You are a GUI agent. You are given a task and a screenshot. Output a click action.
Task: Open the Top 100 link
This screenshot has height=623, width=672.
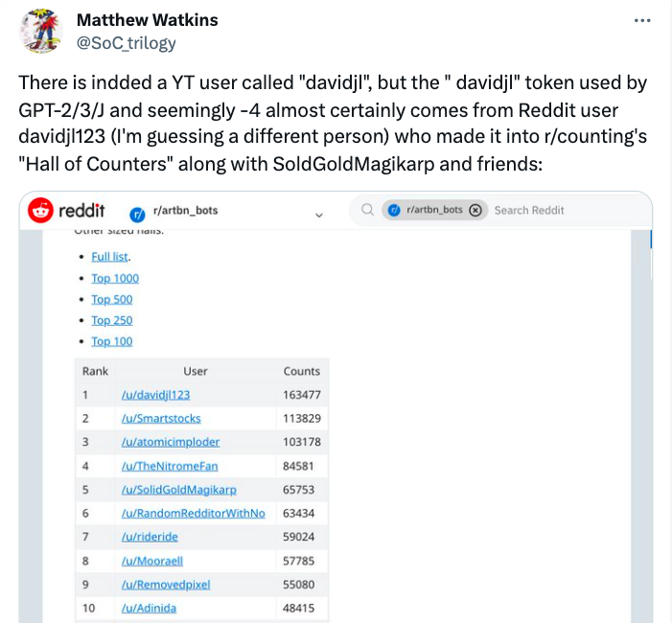(x=112, y=341)
